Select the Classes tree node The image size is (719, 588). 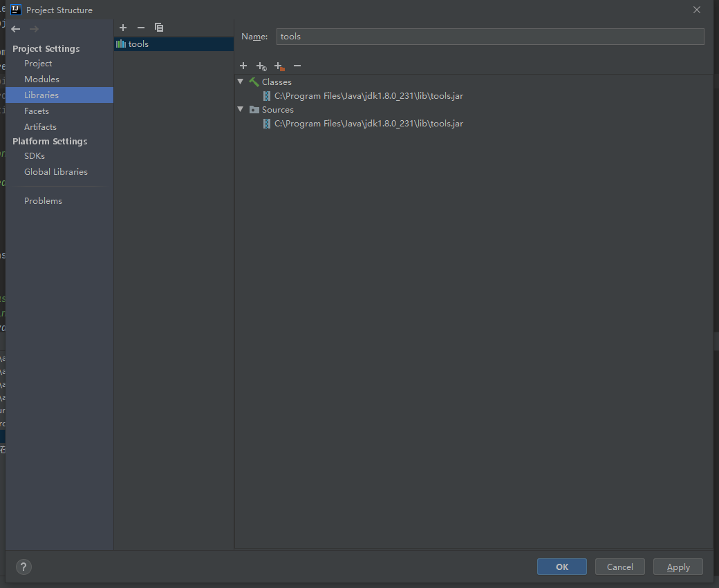(x=277, y=82)
